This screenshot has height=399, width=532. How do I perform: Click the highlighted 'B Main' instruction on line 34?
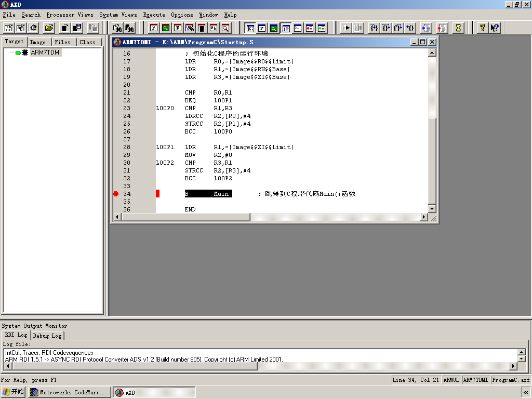pos(208,194)
